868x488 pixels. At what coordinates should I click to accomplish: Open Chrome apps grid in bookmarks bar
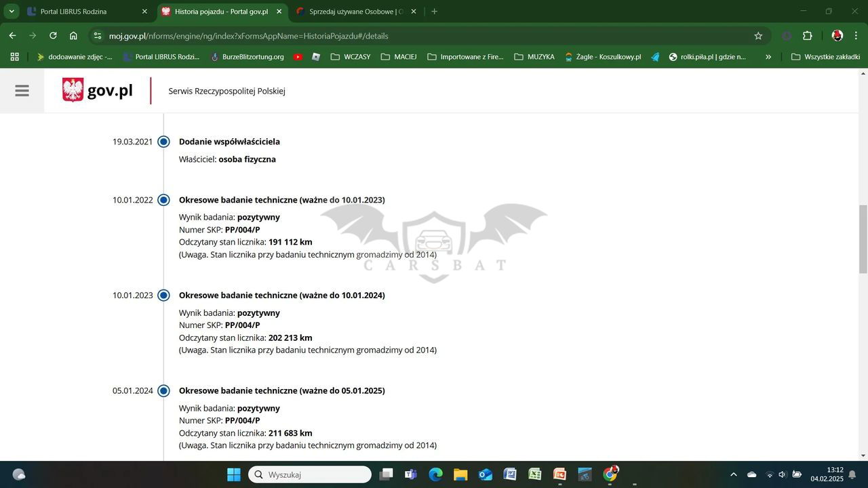(x=14, y=57)
